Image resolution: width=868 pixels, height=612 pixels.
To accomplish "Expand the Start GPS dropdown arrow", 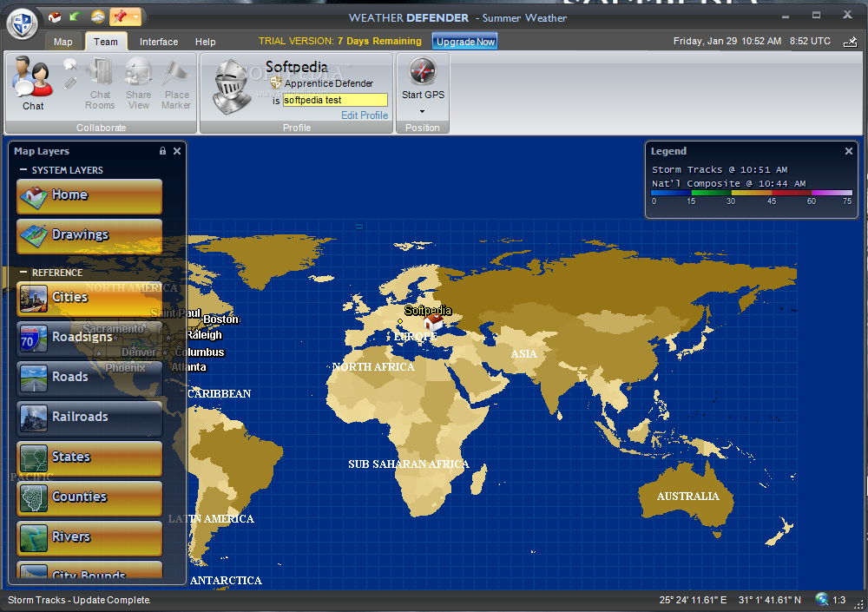I will [x=423, y=111].
